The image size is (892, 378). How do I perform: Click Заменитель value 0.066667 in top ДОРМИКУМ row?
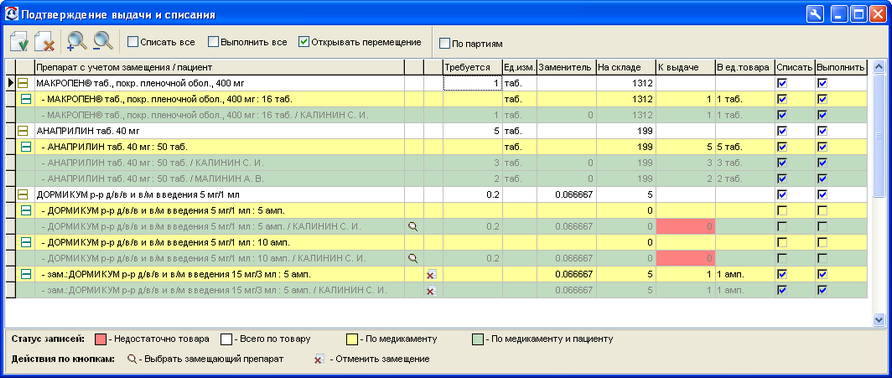click(x=574, y=195)
